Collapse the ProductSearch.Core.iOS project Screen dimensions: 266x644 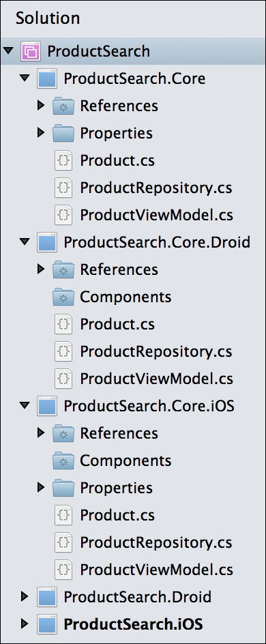(25, 405)
